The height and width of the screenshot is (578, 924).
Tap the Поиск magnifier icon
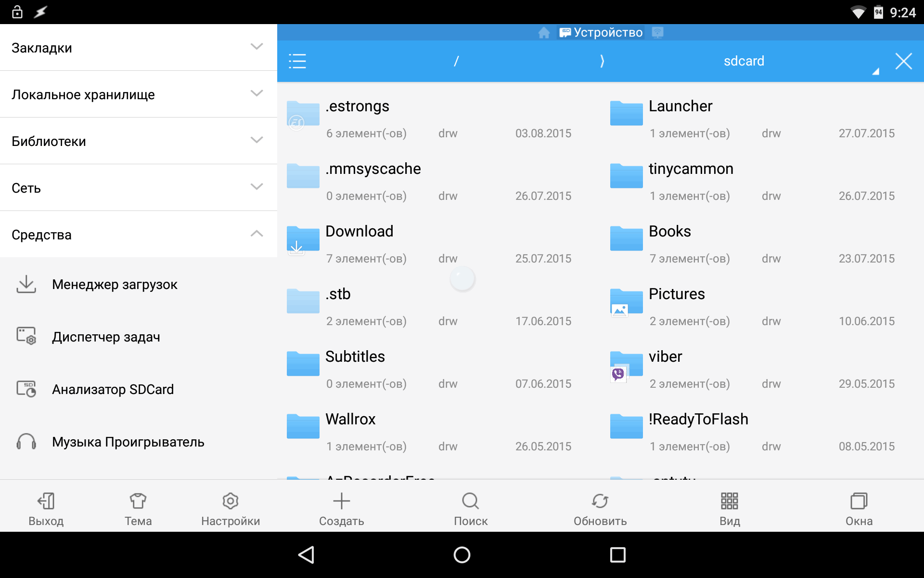coord(471,501)
